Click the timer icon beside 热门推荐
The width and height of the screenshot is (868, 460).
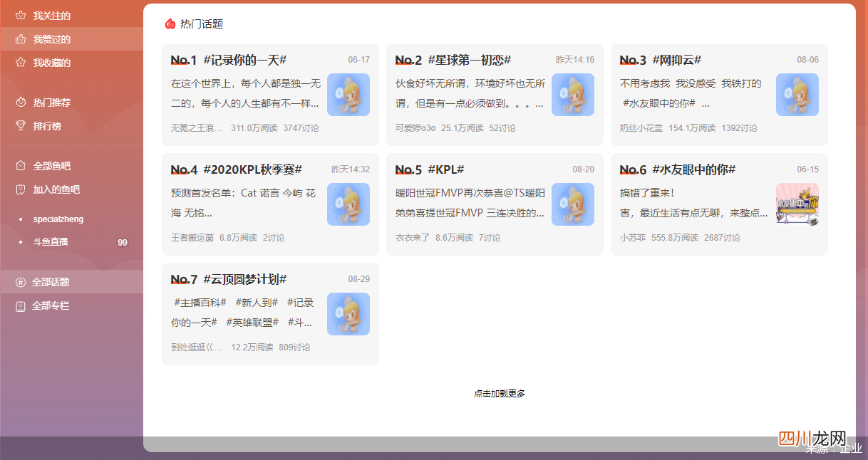21,103
